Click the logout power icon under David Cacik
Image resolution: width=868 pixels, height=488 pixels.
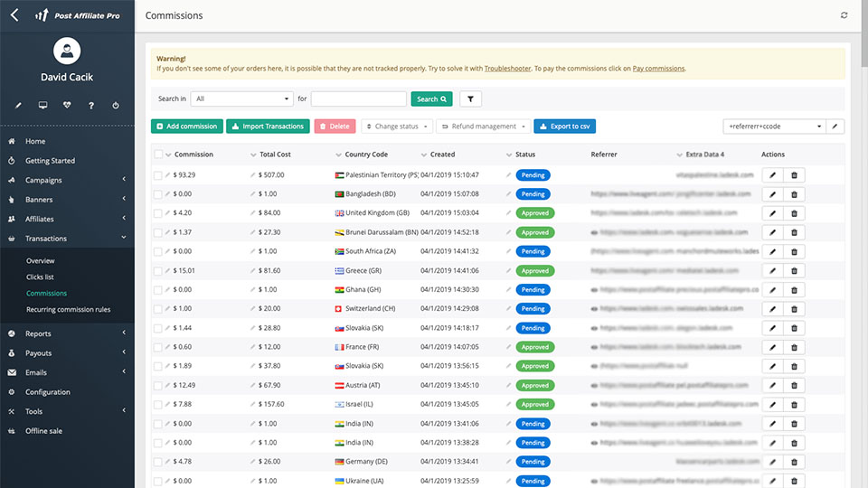click(116, 106)
